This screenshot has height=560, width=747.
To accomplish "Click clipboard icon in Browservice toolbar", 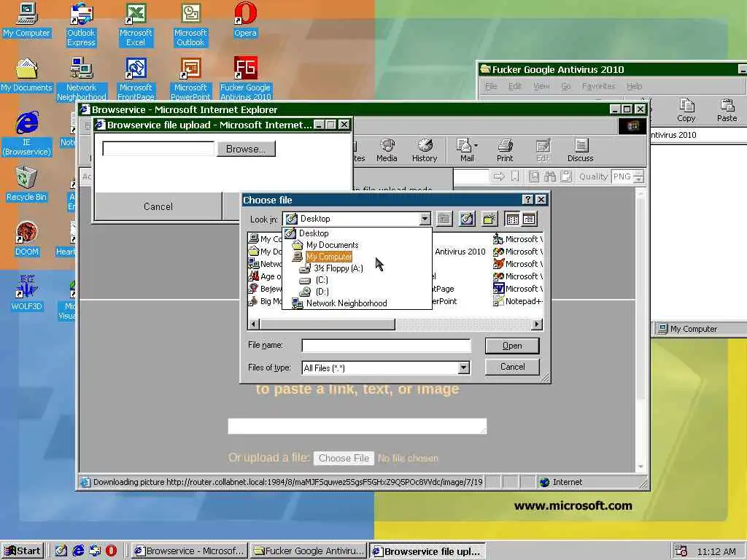I will click(566, 176).
